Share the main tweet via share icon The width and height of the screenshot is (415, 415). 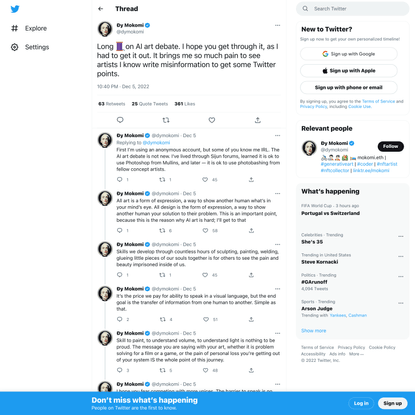pyautogui.click(x=258, y=120)
